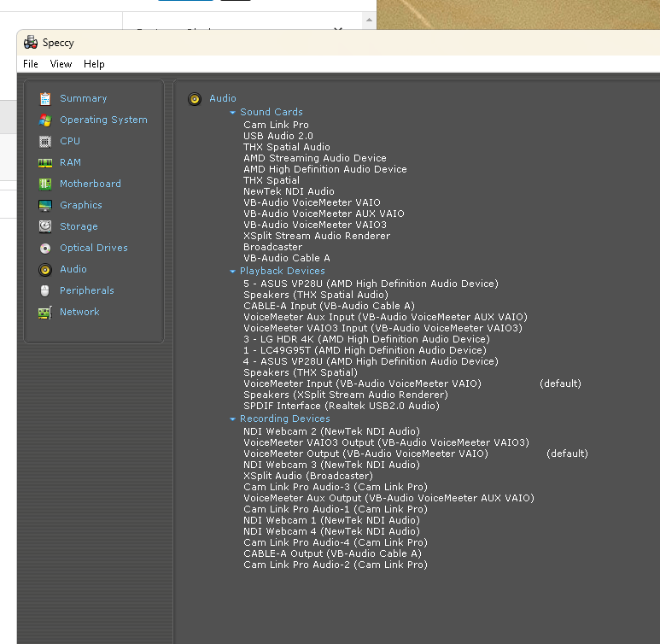Select the Broadcaster sound card entry
Image resolution: width=660 pixels, height=644 pixels.
(x=272, y=247)
